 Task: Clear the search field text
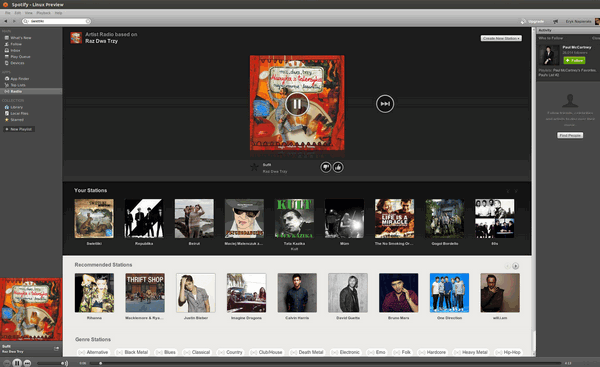[88, 21]
